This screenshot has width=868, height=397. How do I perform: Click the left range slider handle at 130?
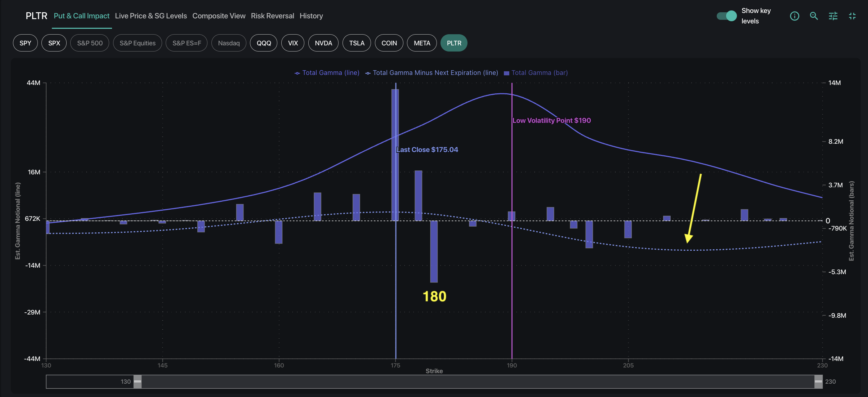[138, 382]
